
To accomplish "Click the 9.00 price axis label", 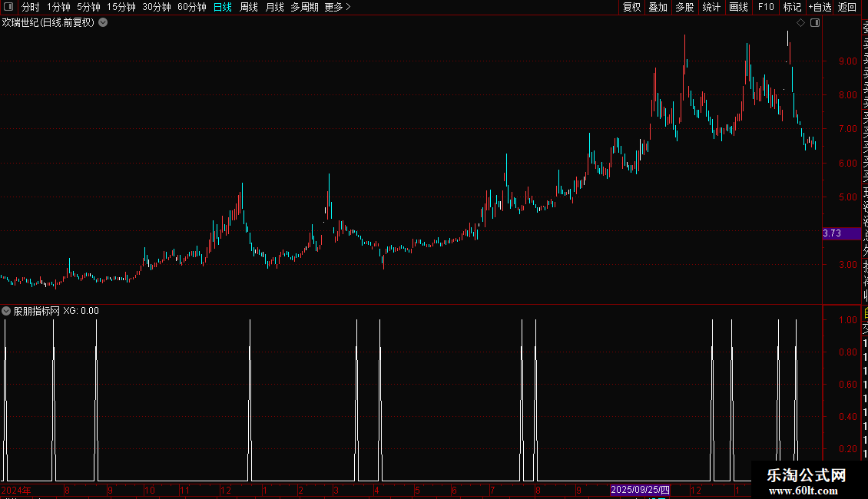I will pos(847,61).
